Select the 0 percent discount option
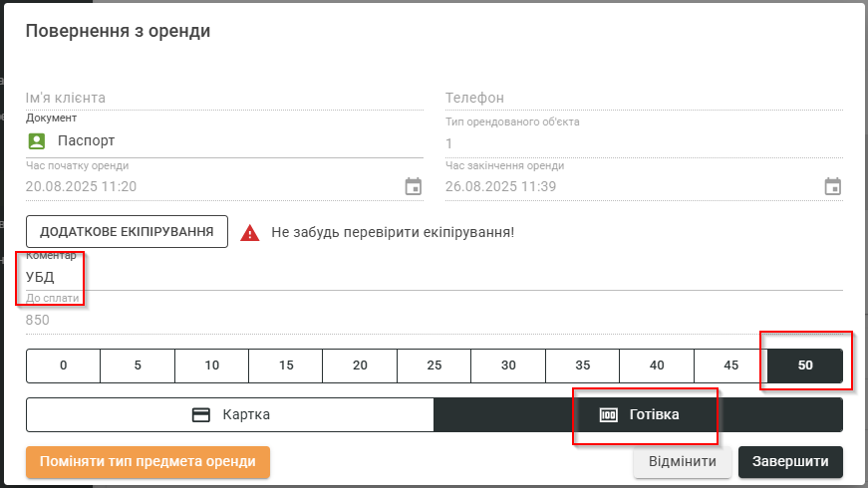Screen dimensions: 868x488 63,366
